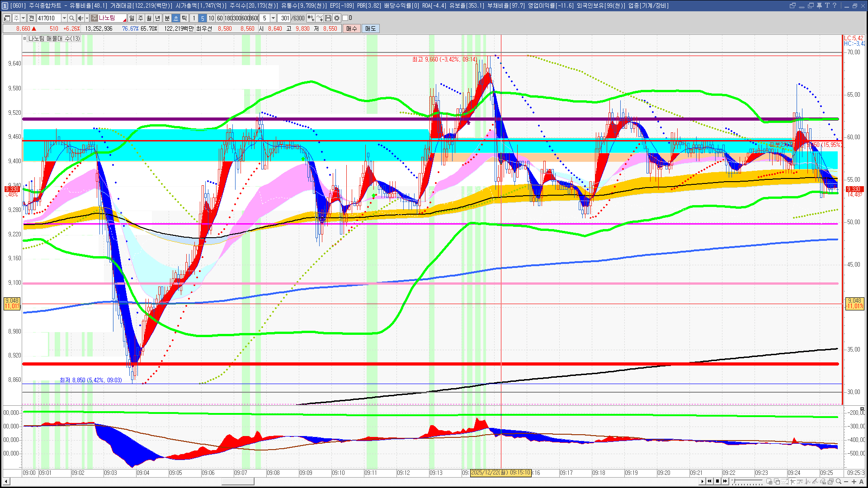Screen dimensions: 868x488
Task: Pin the window with pushpin icon
Action: [819, 5]
